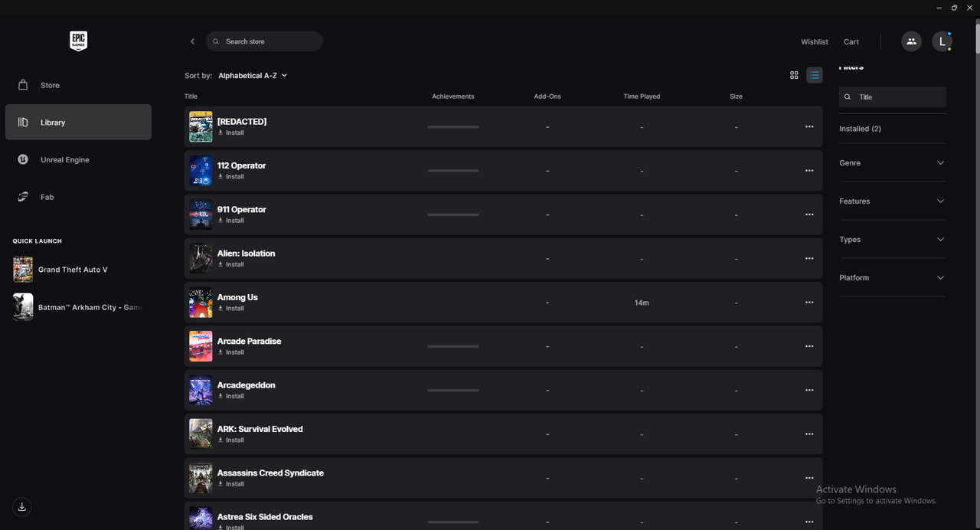The image size is (980, 530).
Task: Go back using the arrow beside search
Action: (x=192, y=41)
